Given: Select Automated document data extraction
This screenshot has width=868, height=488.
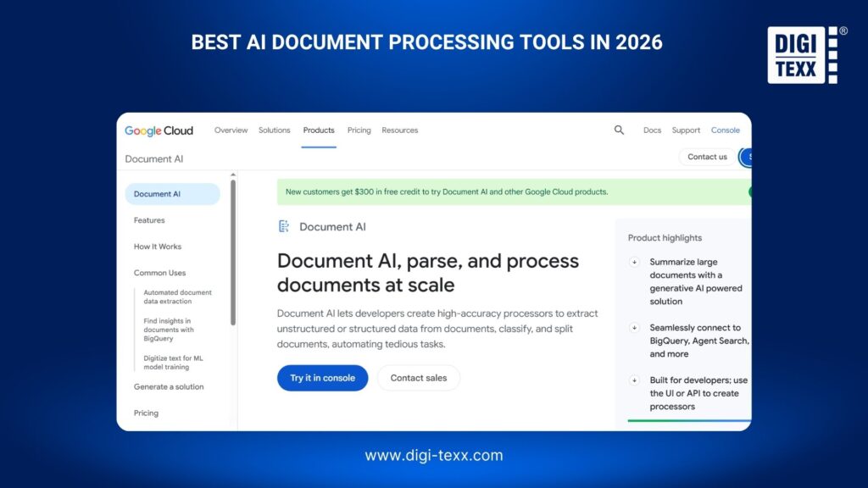Looking at the screenshot, I should coord(177,297).
